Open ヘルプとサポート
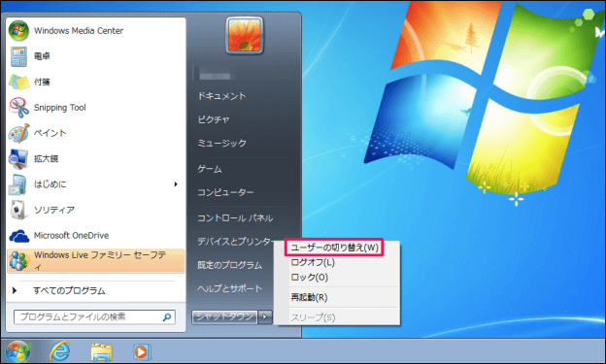This screenshot has width=606, height=364. tap(229, 288)
